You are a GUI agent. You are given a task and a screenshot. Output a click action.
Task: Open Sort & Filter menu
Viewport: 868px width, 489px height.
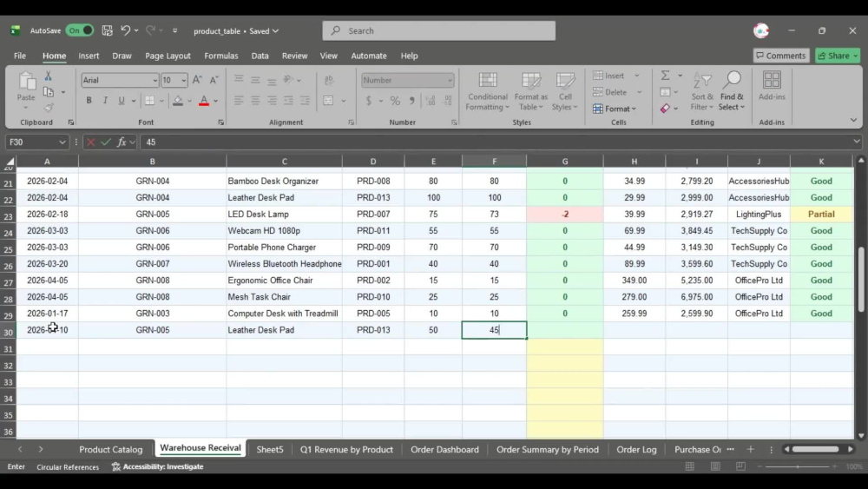(x=702, y=91)
